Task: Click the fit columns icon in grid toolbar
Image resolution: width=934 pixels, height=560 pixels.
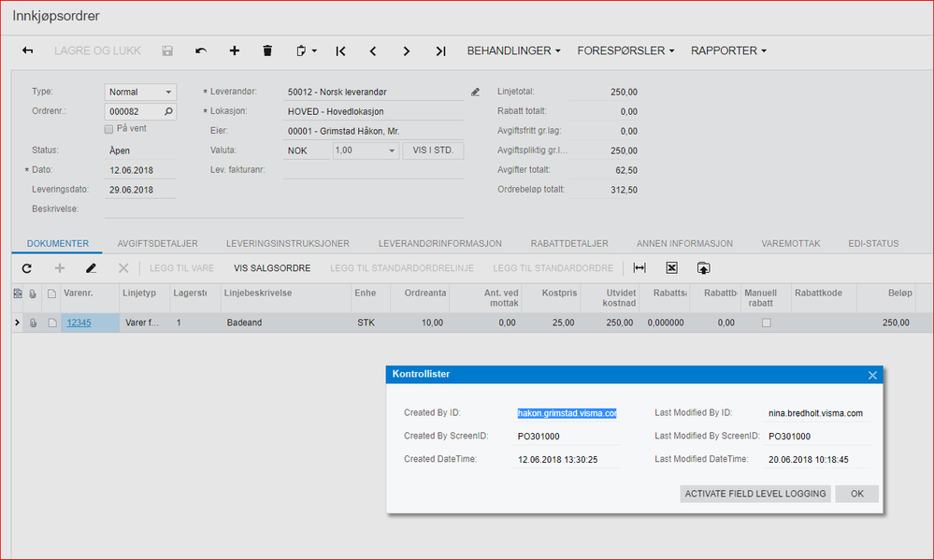Action: 639,268
